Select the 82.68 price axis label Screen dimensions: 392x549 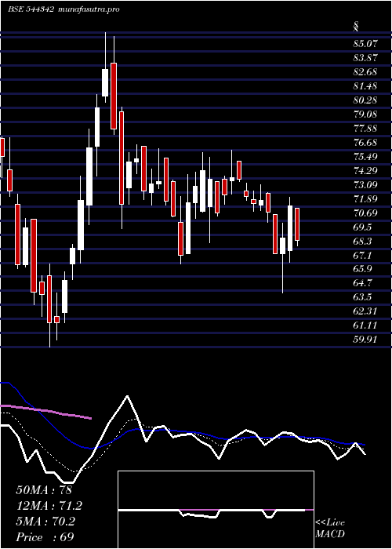[x=365, y=72]
